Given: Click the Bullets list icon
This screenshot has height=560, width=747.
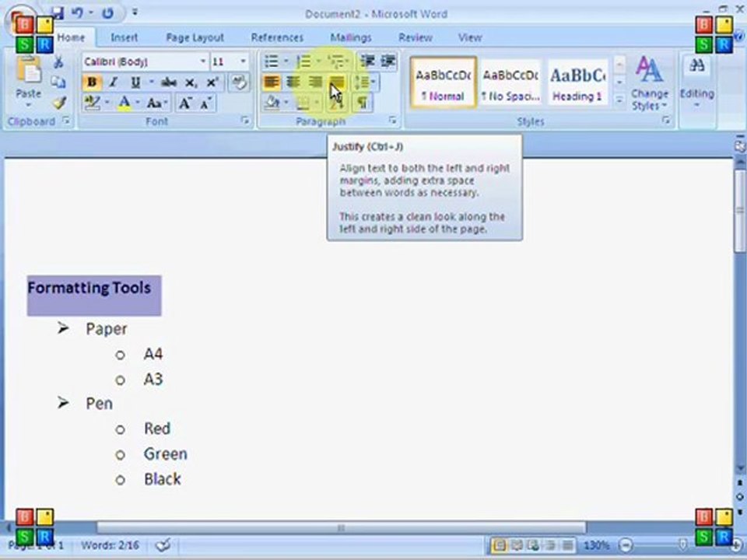Looking at the screenshot, I should (271, 61).
